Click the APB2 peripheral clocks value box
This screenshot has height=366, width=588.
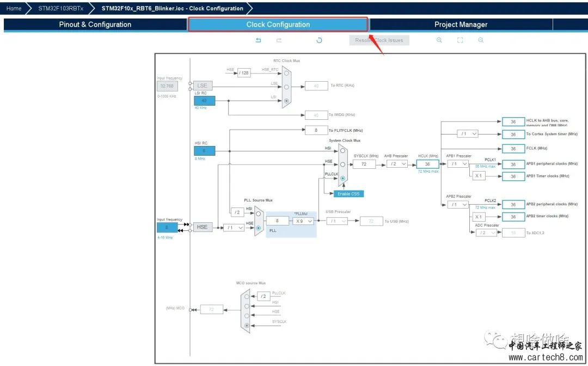point(513,204)
